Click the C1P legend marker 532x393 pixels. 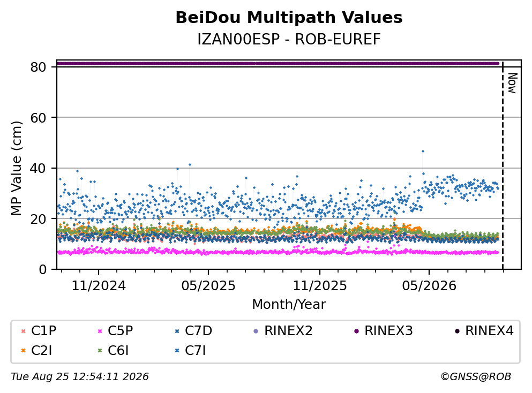(x=23, y=331)
